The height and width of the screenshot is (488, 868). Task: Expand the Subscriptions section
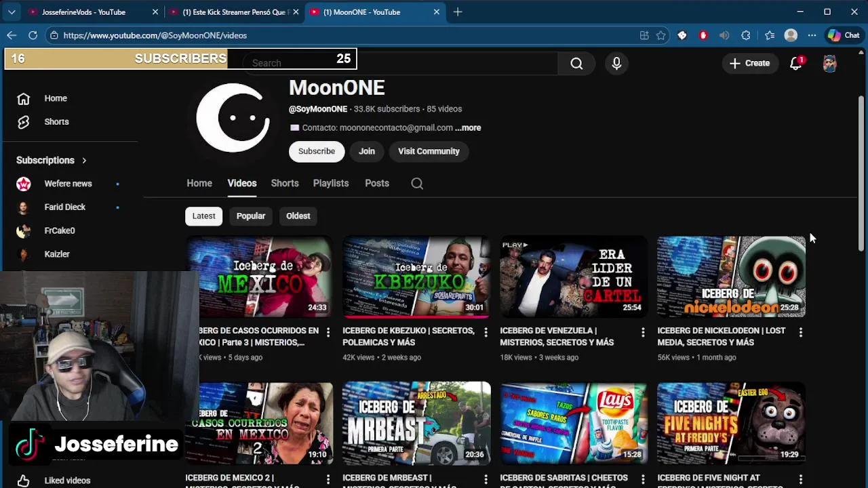click(x=52, y=161)
